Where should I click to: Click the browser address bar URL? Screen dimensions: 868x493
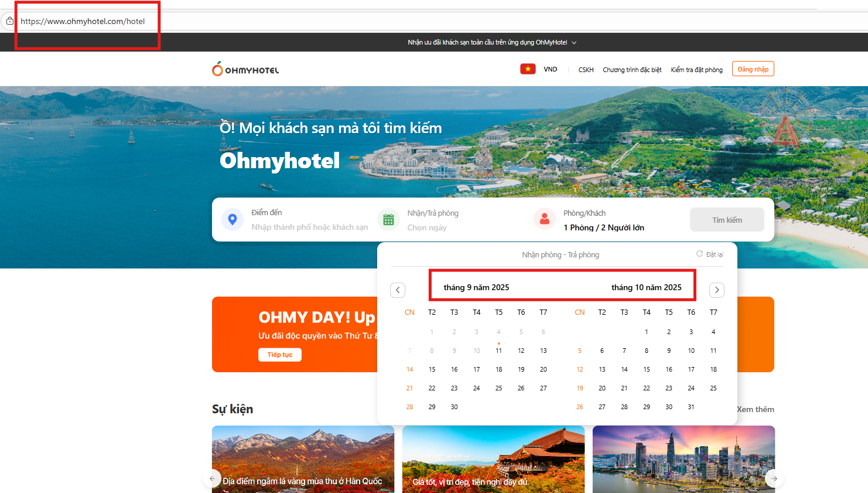83,21
